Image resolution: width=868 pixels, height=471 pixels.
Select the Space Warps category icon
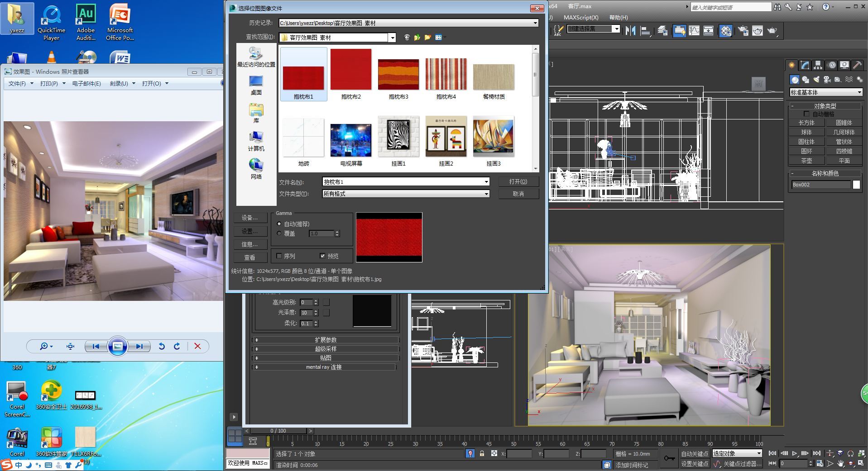[x=849, y=80]
